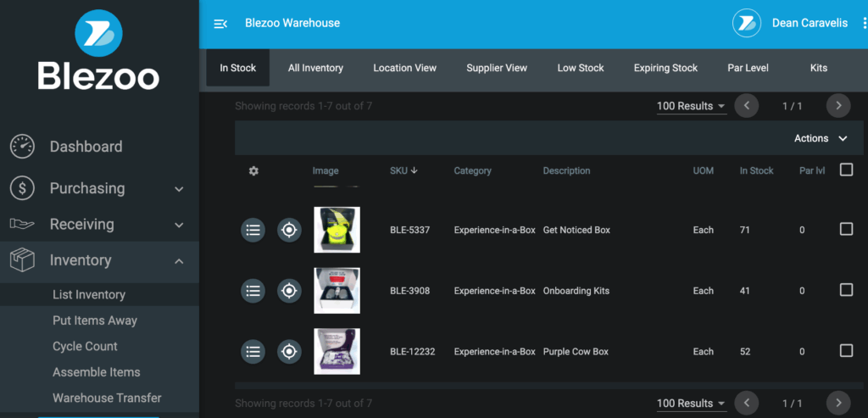Click locate target icon for BLE-3908
Image resolution: width=868 pixels, height=418 pixels.
pyautogui.click(x=289, y=291)
